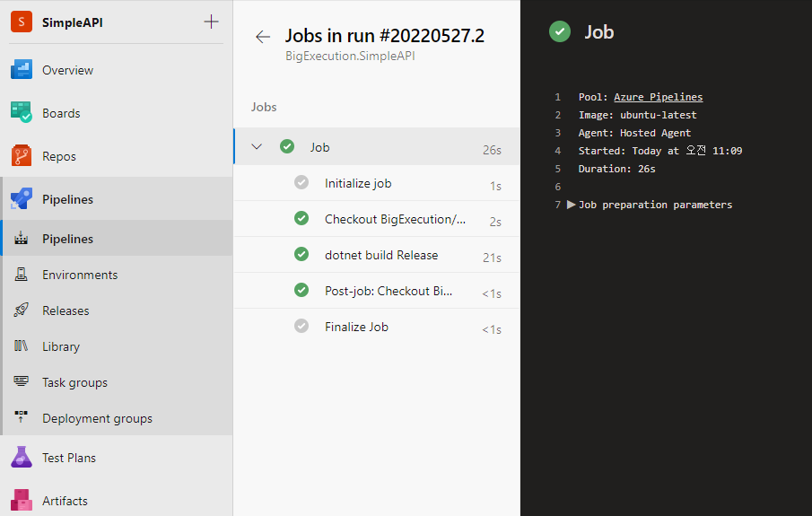812x516 pixels.
Task: Open the Overview menu item
Action: click(117, 70)
